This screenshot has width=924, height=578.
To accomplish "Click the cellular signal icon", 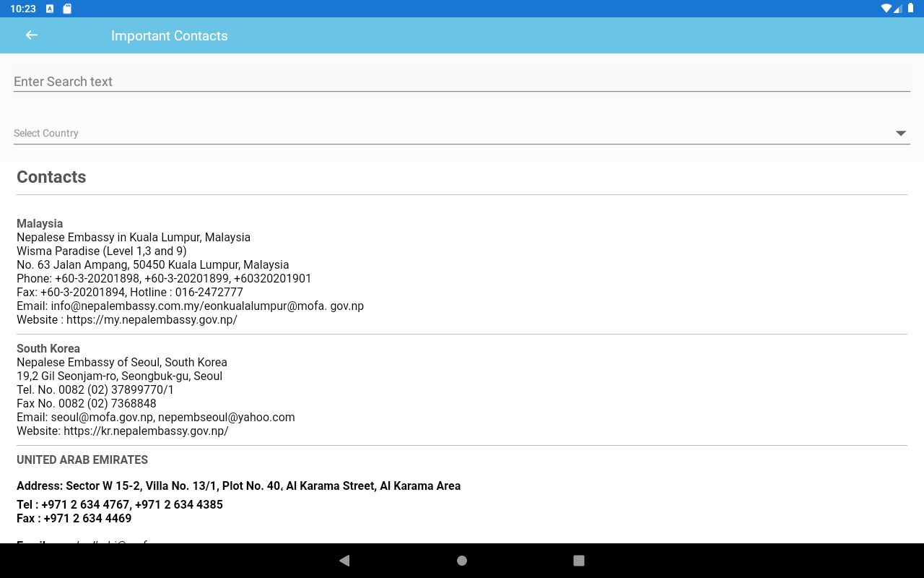I will click(x=898, y=9).
